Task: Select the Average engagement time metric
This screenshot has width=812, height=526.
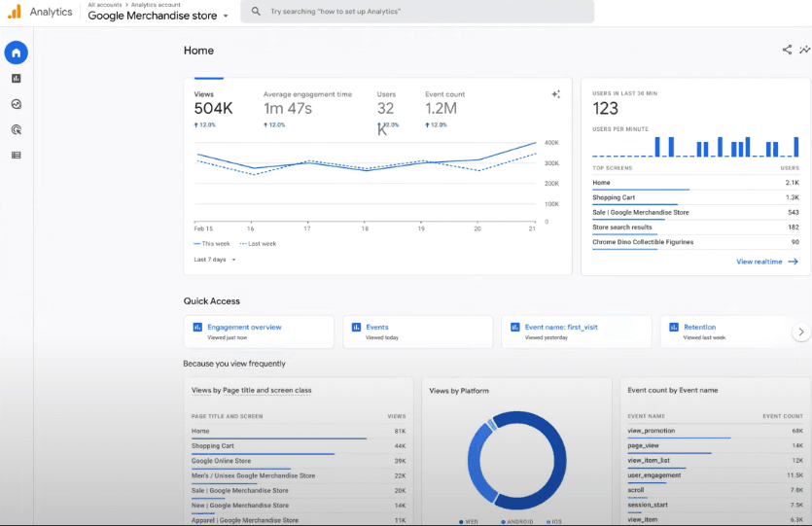Action: [307, 108]
